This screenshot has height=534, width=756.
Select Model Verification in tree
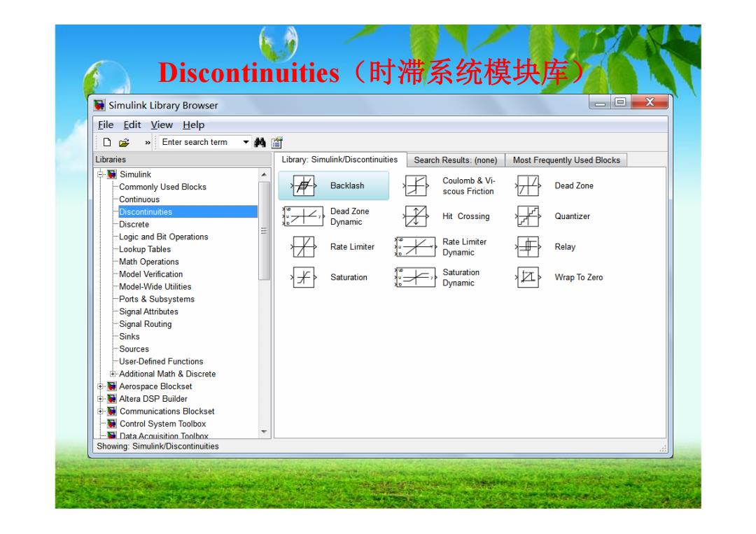pyautogui.click(x=151, y=275)
